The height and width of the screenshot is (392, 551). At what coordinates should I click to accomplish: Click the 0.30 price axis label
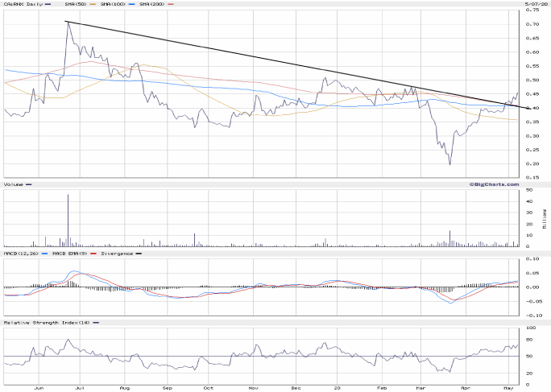point(532,136)
